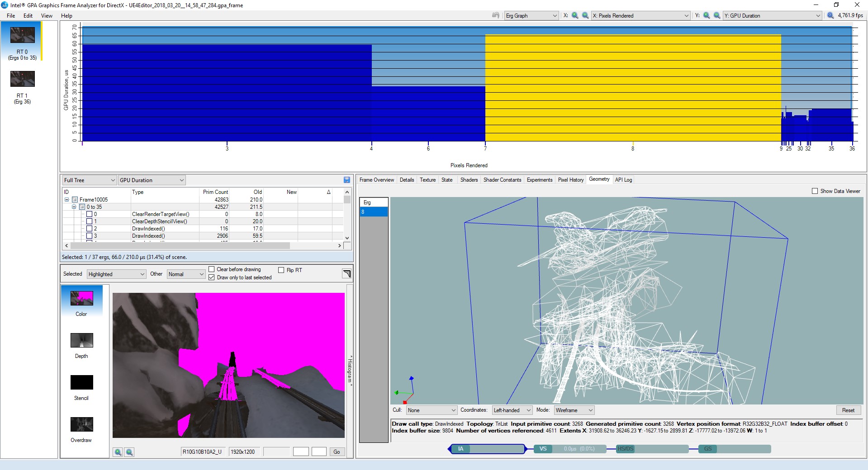Open the Selected Highlighted dropdown
868x470 pixels.
(117, 274)
